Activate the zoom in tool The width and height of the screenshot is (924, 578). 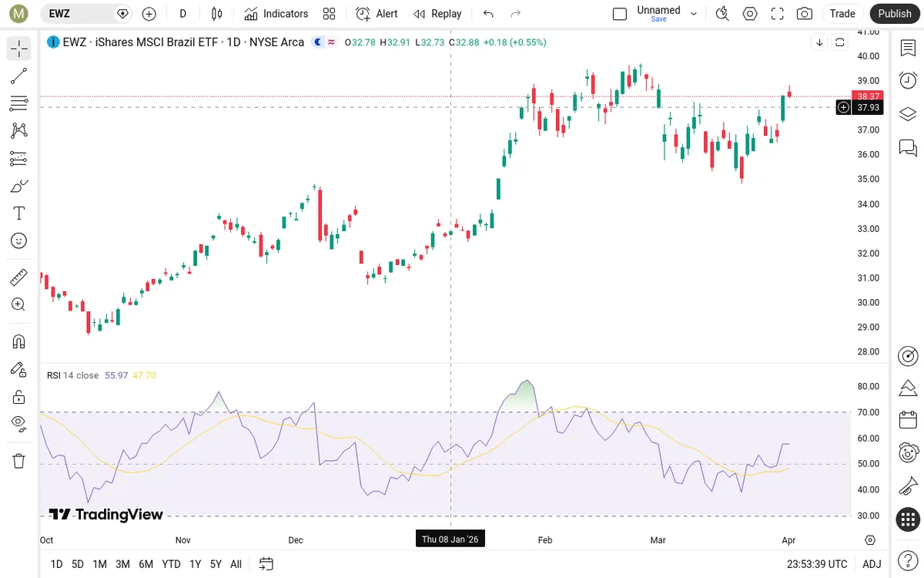[x=19, y=305]
